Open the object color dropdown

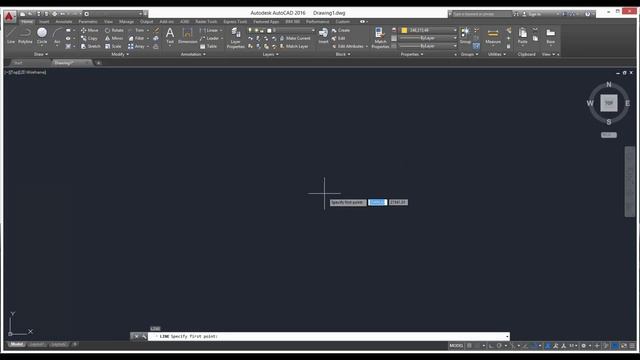coord(455,30)
